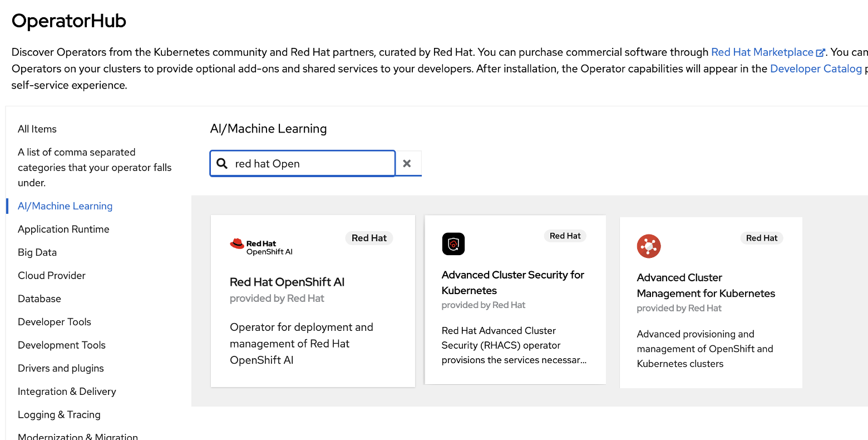Screen dimensions: 868x440
Task: Open the Drivers and plugins category
Action: pyautogui.click(x=60, y=368)
